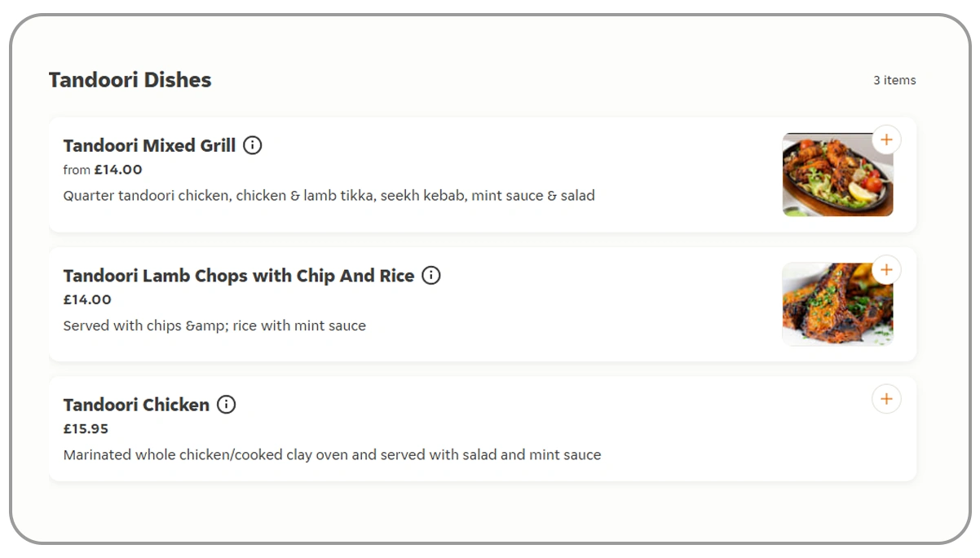Click the £15.95 Tandoori Chicken price
Image resolution: width=980 pixels, height=558 pixels.
[86, 428]
